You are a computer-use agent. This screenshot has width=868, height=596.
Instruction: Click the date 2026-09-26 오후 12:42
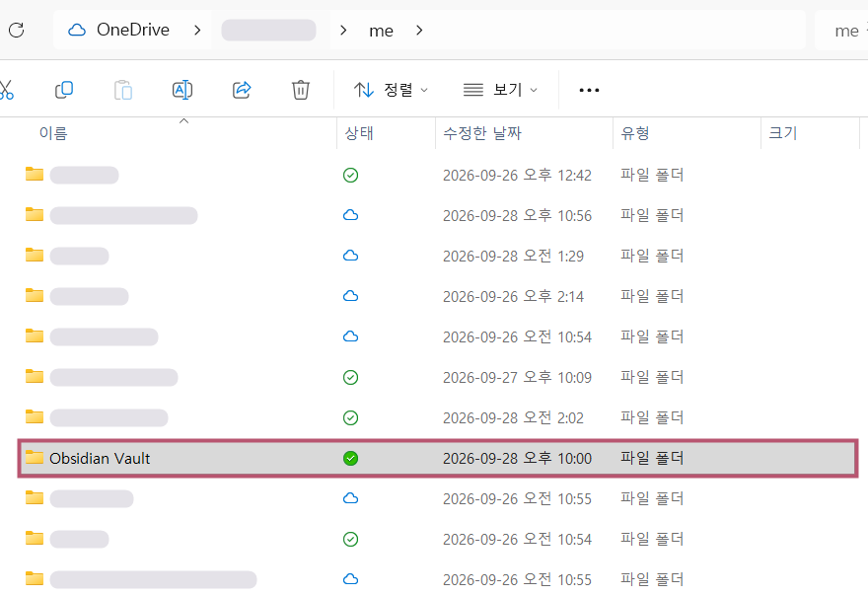[517, 176]
